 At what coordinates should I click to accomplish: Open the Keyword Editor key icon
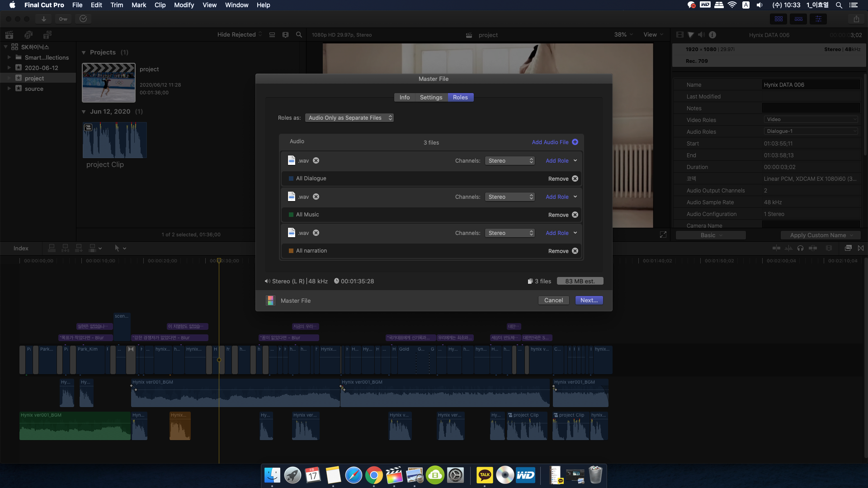63,19
